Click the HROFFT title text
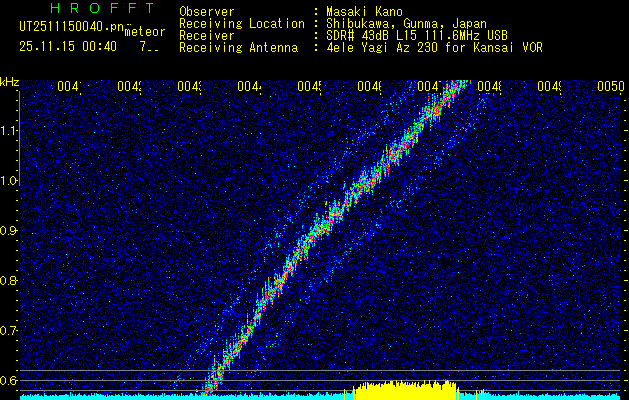 coord(103,8)
